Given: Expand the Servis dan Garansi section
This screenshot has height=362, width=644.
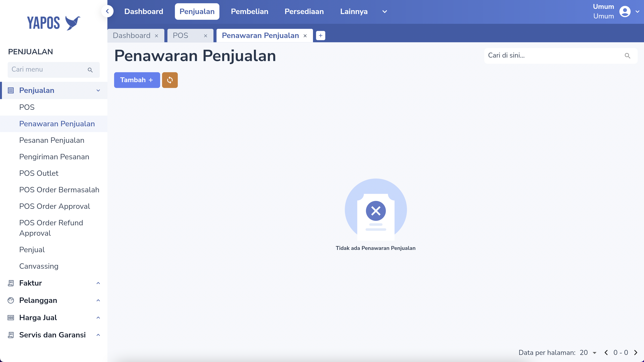Looking at the screenshot, I should tap(98, 335).
